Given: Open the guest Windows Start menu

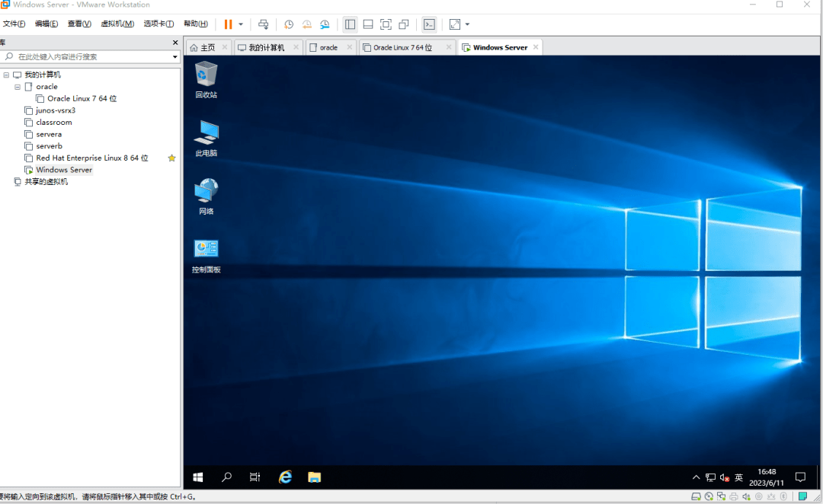Looking at the screenshot, I should [198, 477].
